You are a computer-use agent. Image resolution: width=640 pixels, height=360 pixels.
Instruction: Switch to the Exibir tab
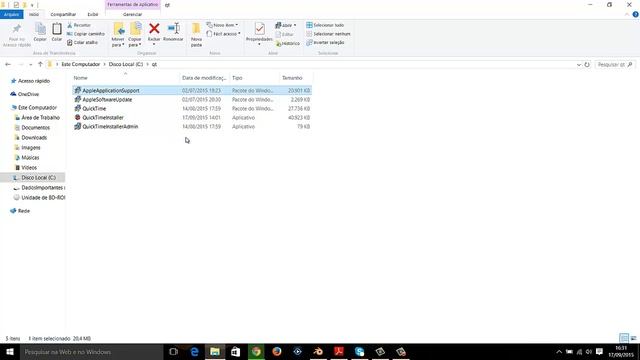pyautogui.click(x=93, y=14)
